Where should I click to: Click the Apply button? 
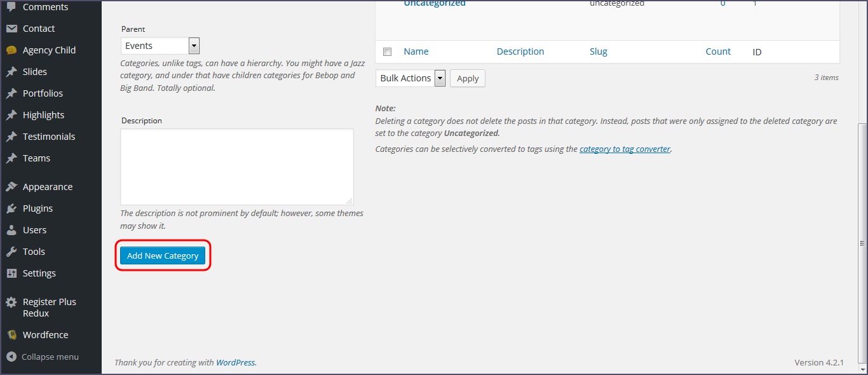tap(468, 78)
